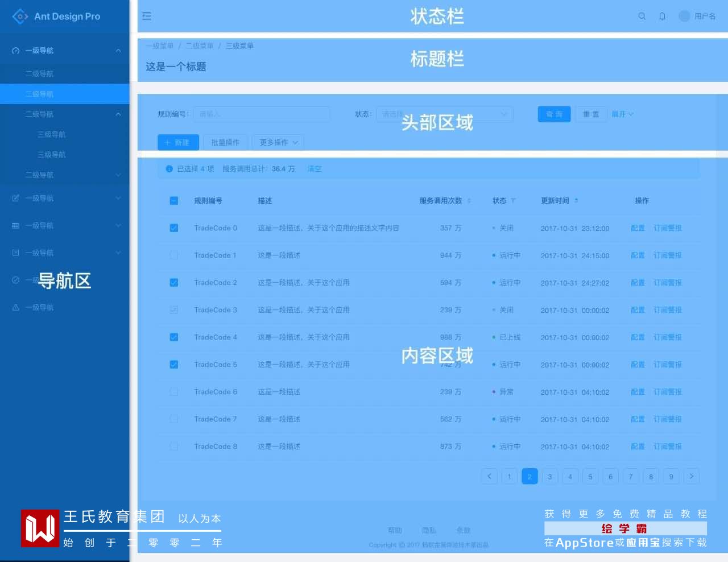
Task: Focus the 规则编号 input field
Action: pyautogui.click(x=262, y=114)
